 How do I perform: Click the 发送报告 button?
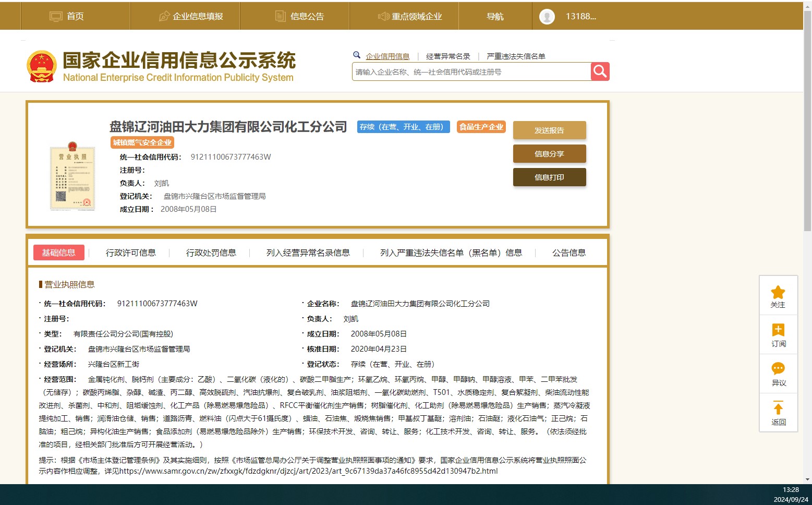point(549,130)
